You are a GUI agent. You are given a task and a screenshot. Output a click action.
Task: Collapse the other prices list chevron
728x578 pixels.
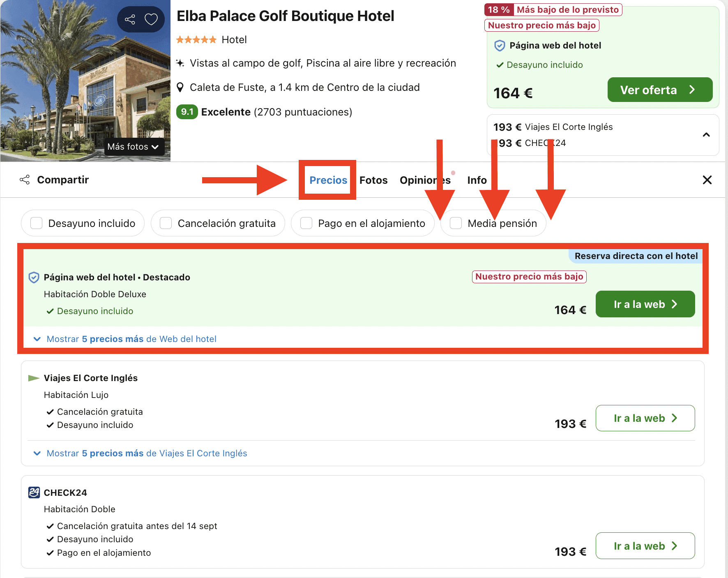706,135
